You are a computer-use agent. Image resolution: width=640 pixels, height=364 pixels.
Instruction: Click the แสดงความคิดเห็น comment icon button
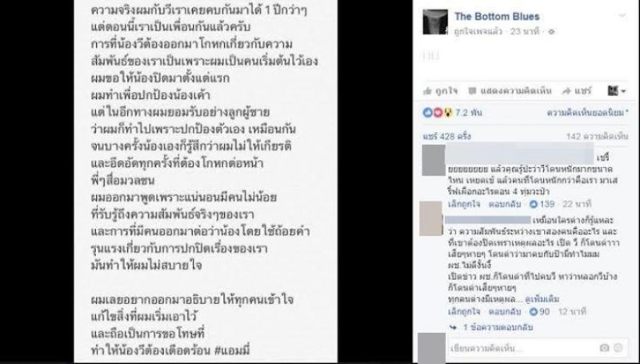(510, 90)
